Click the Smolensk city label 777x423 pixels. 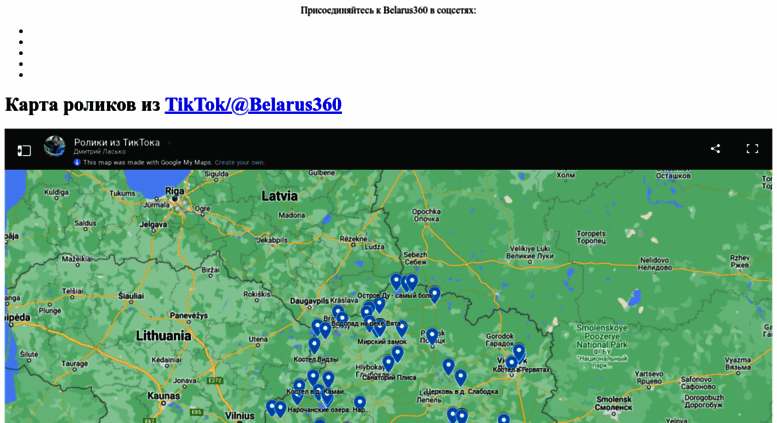614,403
